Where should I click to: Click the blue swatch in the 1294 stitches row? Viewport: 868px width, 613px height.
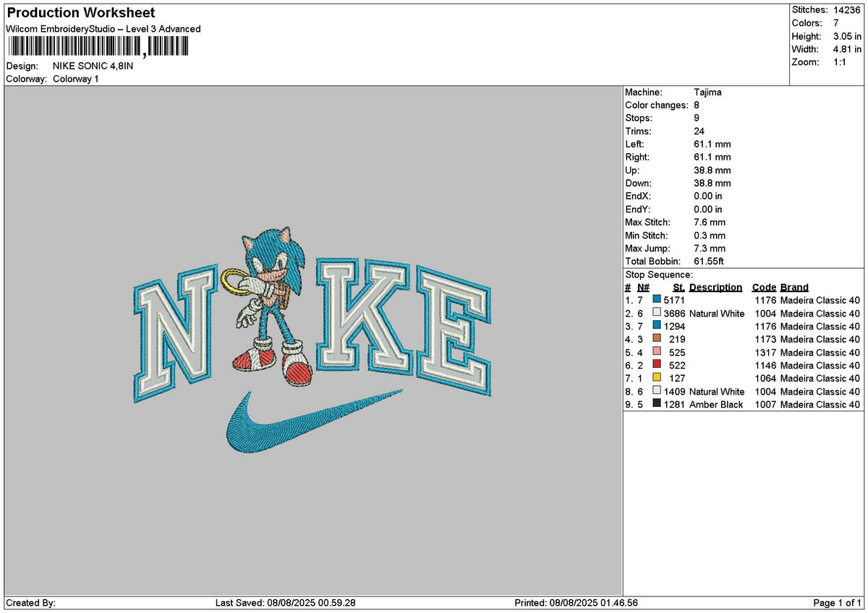[656, 325]
